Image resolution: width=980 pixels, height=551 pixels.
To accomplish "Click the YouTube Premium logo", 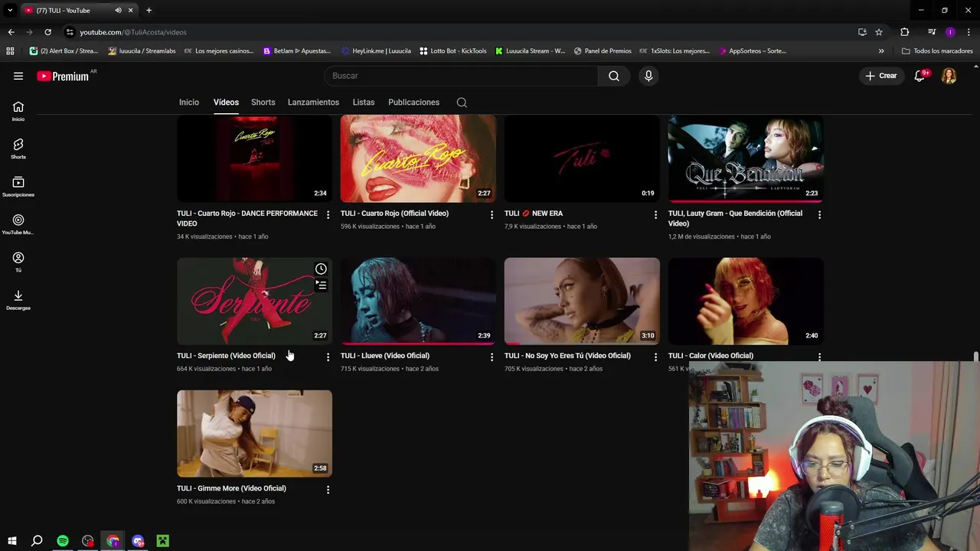I will point(64,76).
